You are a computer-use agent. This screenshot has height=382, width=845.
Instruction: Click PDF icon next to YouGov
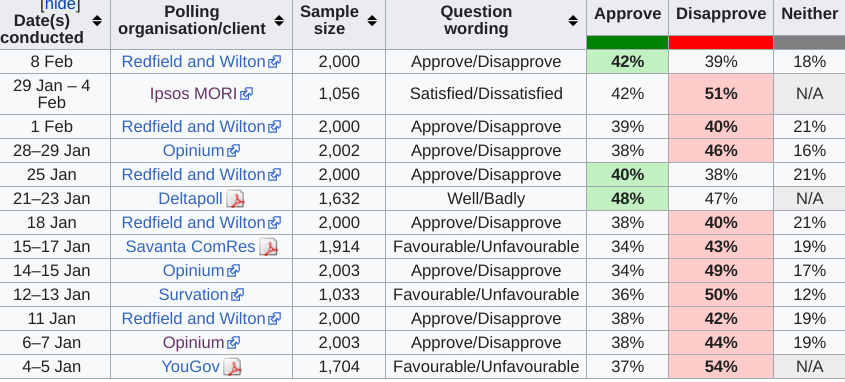coord(232,367)
